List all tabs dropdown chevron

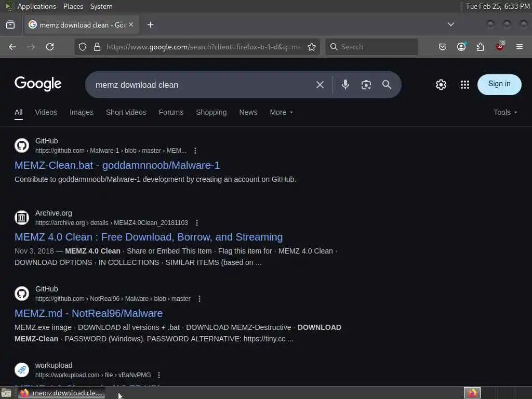pyautogui.click(x=450, y=24)
